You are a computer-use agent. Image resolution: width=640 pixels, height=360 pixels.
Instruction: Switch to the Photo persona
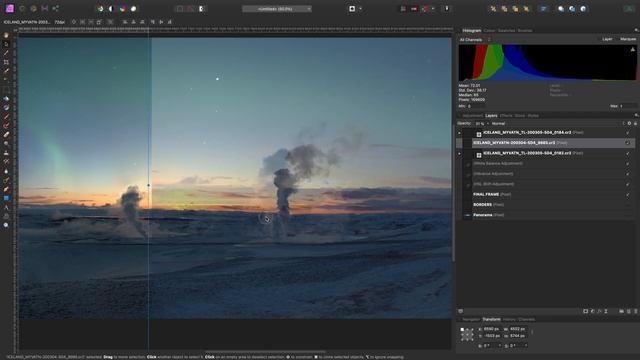click(x=10, y=9)
